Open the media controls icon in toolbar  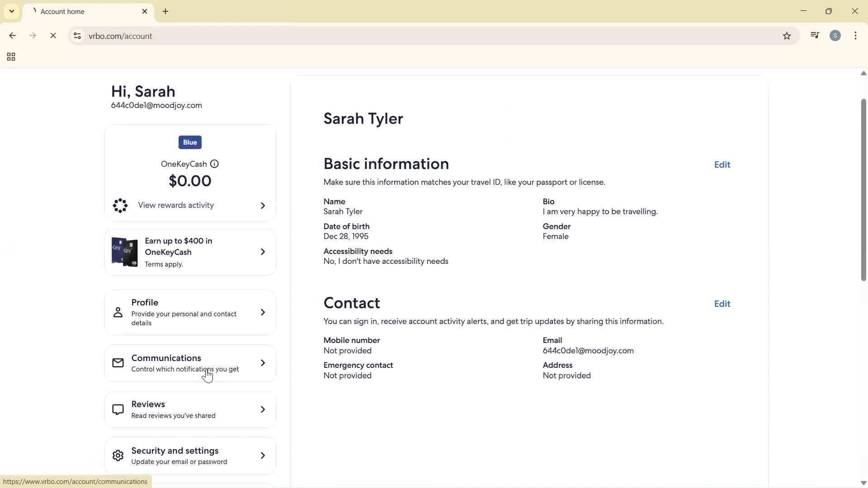pyautogui.click(x=815, y=35)
